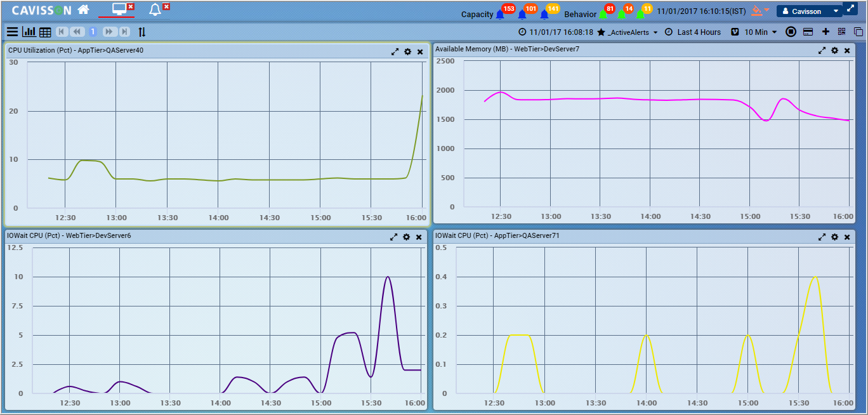Open the Last 4 Hours time range

(x=693, y=32)
